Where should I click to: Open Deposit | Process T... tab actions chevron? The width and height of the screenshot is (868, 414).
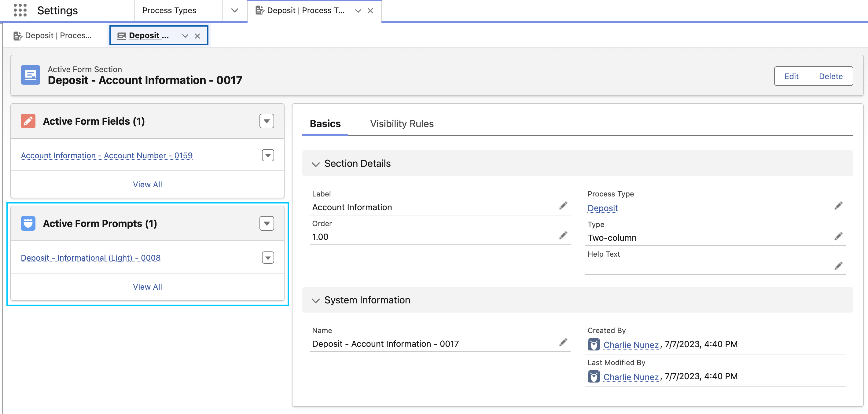point(358,11)
